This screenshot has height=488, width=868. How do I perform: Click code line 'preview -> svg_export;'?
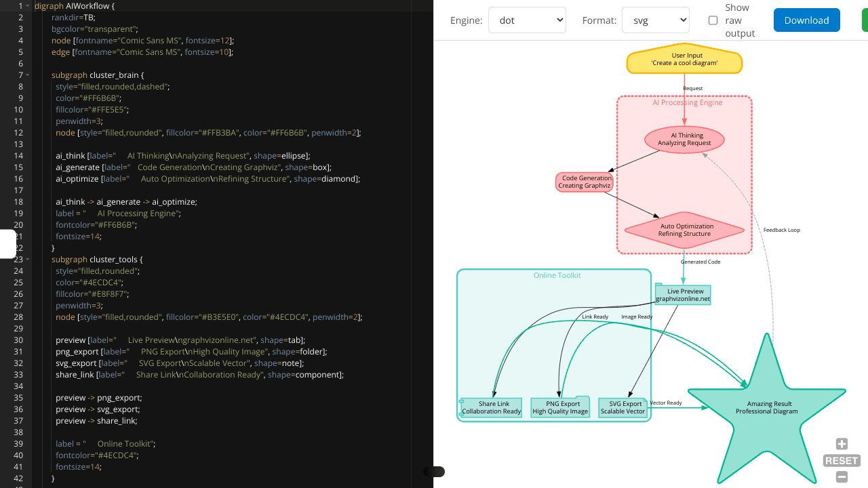[98, 409]
